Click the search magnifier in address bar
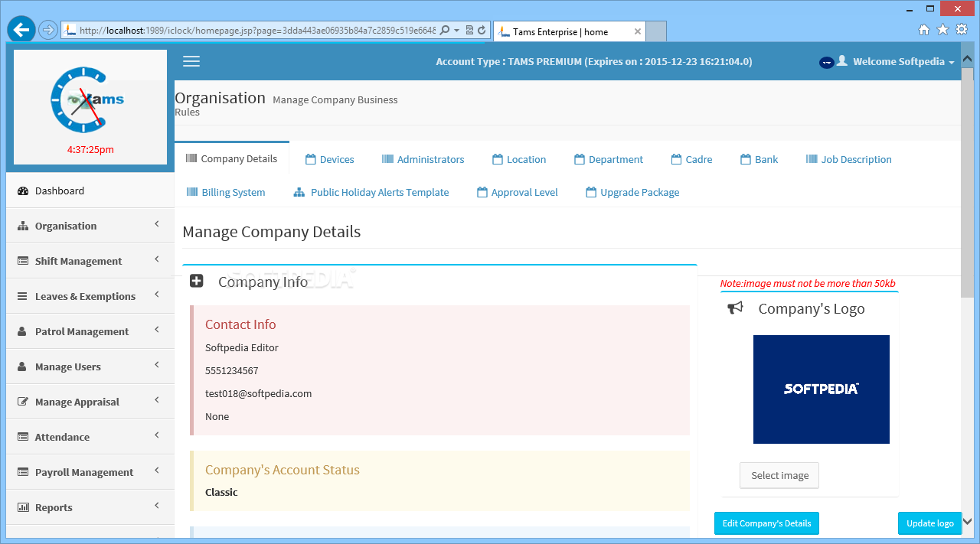 [445, 31]
